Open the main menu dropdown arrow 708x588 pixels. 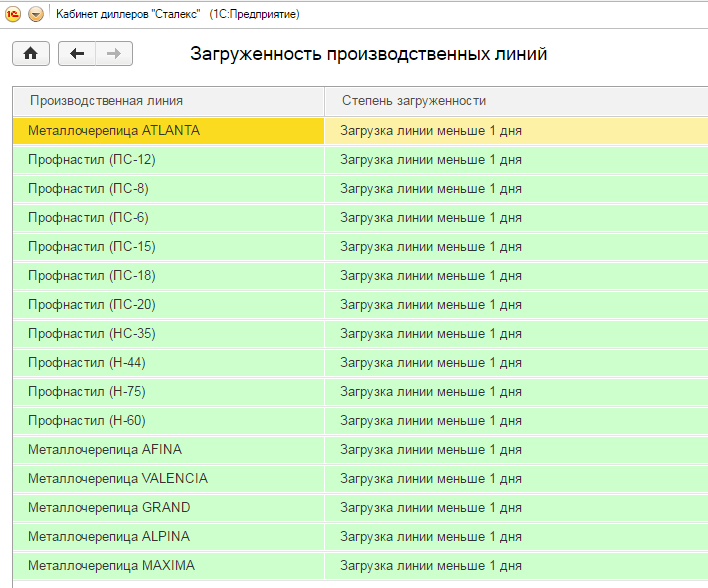pos(36,14)
